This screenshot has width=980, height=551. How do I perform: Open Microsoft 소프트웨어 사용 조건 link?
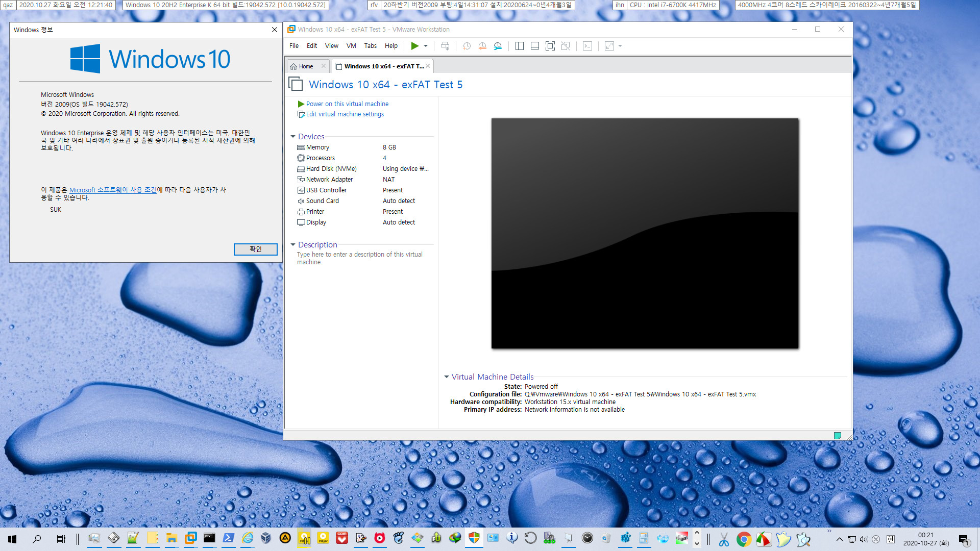pos(113,190)
